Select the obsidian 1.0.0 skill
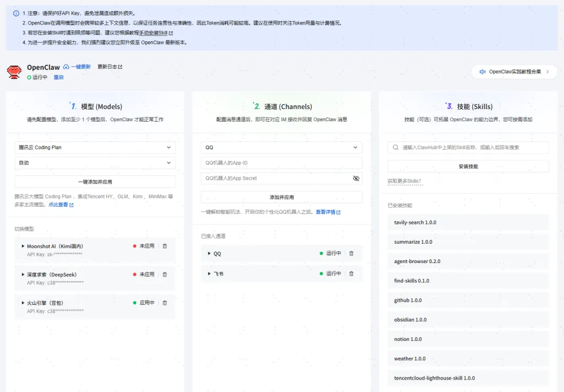 pyautogui.click(x=468, y=320)
